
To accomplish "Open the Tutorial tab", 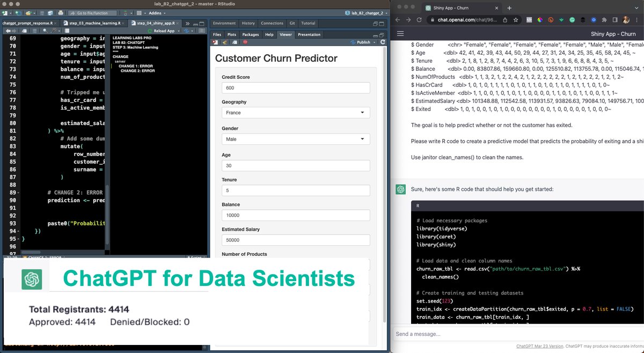I will [308, 23].
